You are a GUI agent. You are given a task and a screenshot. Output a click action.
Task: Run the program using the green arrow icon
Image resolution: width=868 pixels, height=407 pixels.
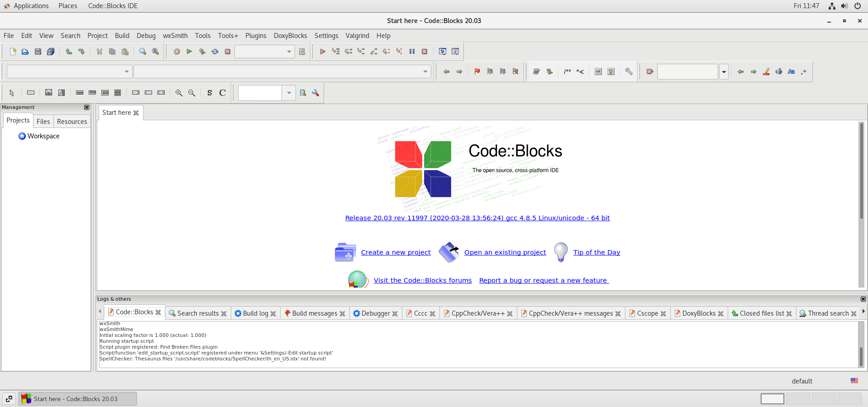189,52
